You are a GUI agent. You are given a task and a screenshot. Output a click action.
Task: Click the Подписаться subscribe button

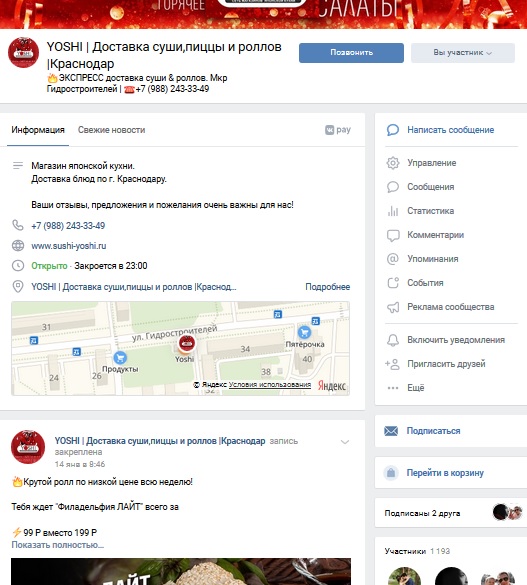pyautogui.click(x=433, y=431)
